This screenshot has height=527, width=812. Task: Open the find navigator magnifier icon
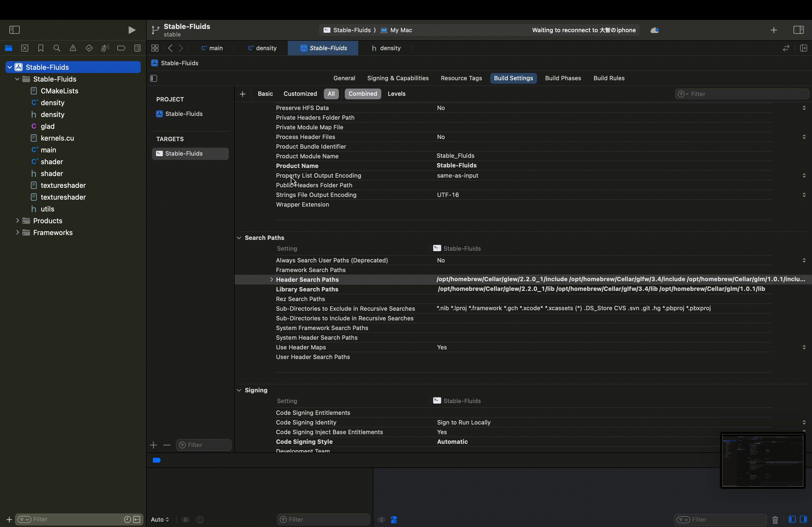[x=57, y=48]
